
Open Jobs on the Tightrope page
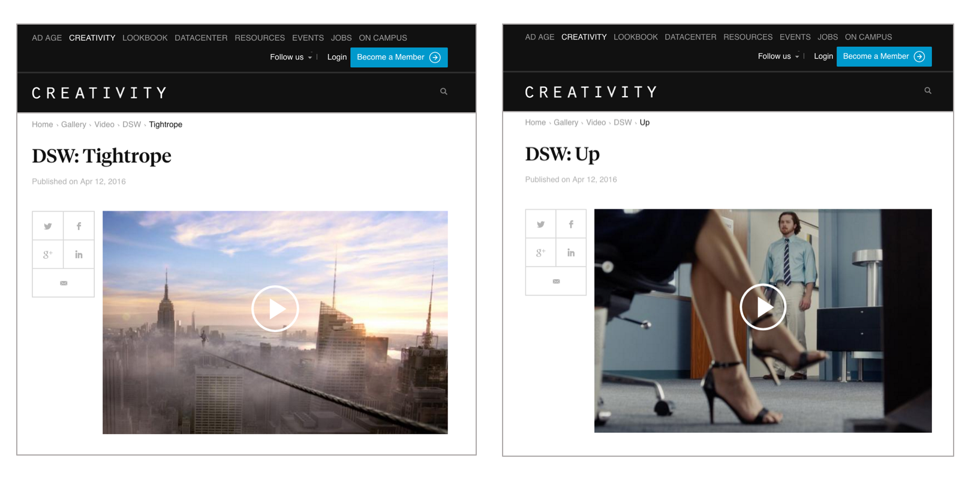point(341,38)
